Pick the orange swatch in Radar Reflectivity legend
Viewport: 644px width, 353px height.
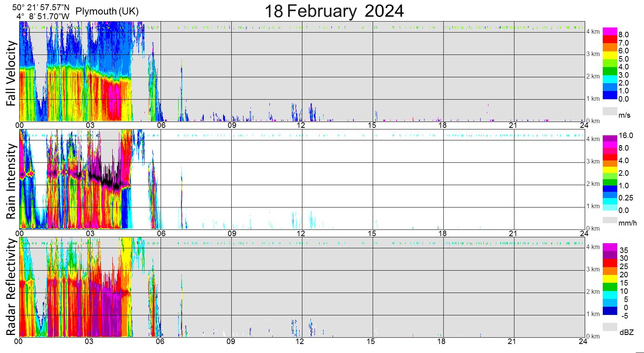pyautogui.click(x=610, y=271)
